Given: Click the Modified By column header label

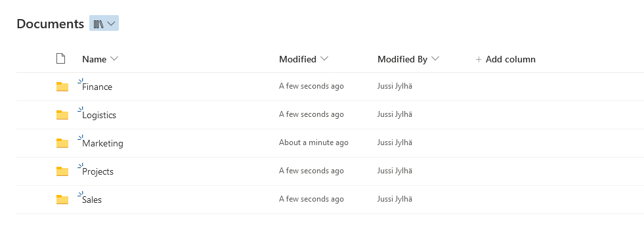Looking at the screenshot, I should tap(402, 59).
